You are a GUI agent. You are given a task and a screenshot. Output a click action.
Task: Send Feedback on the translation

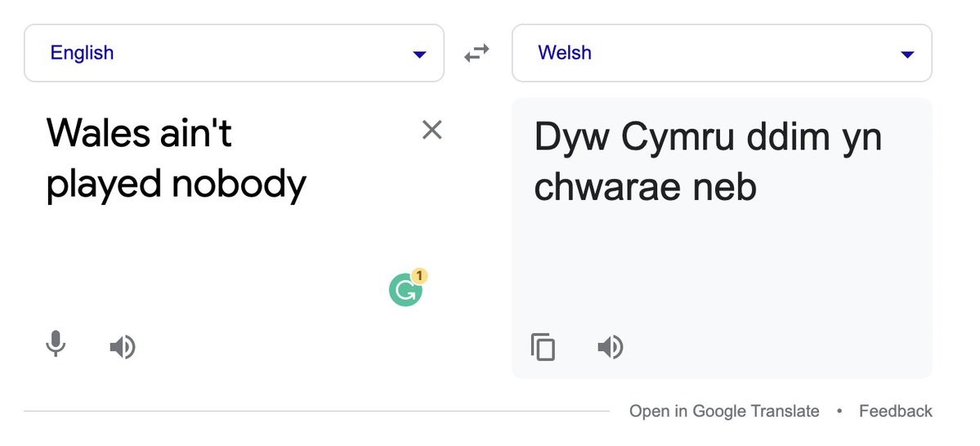point(896,411)
